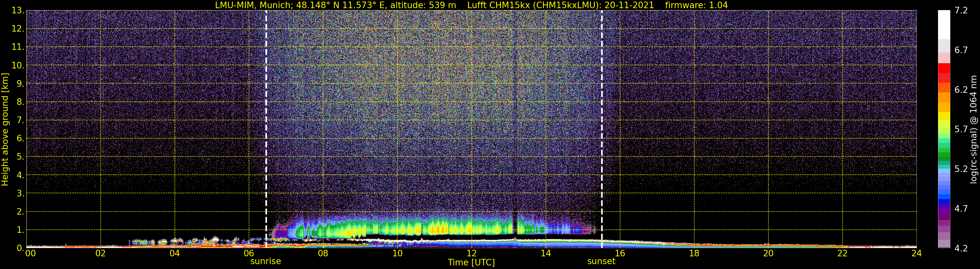The image size is (980, 269).
Task: Click the time axis tick "22"
Action: click(x=842, y=253)
